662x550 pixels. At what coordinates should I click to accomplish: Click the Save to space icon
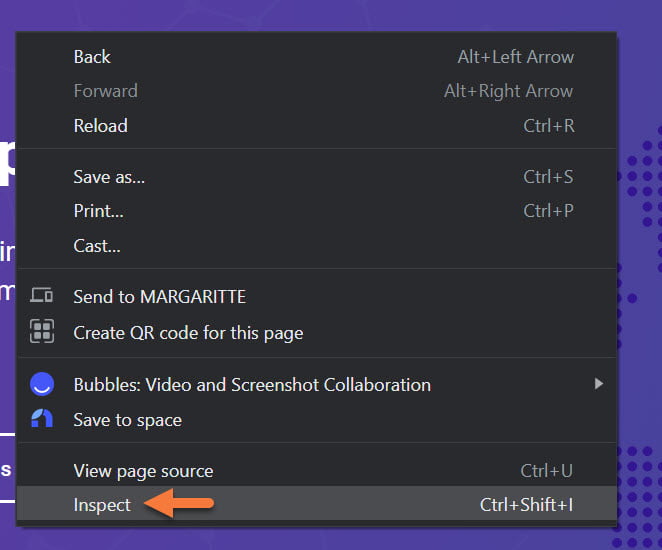[41, 419]
